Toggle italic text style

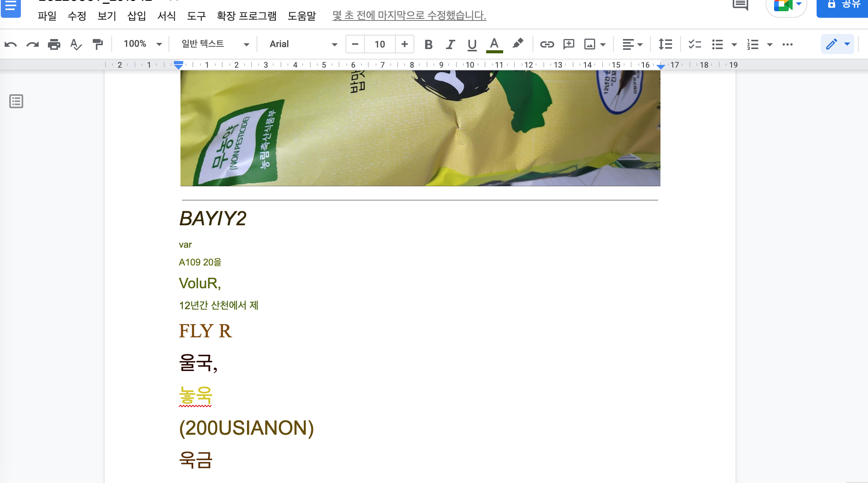tap(450, 44)
